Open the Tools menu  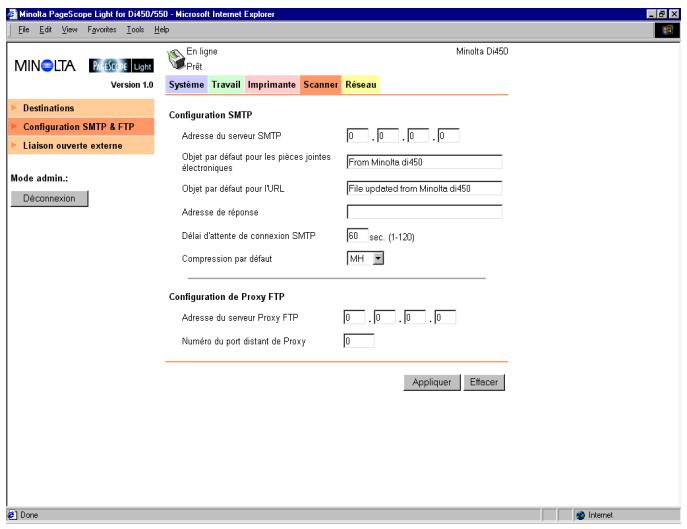pos(135,30)
